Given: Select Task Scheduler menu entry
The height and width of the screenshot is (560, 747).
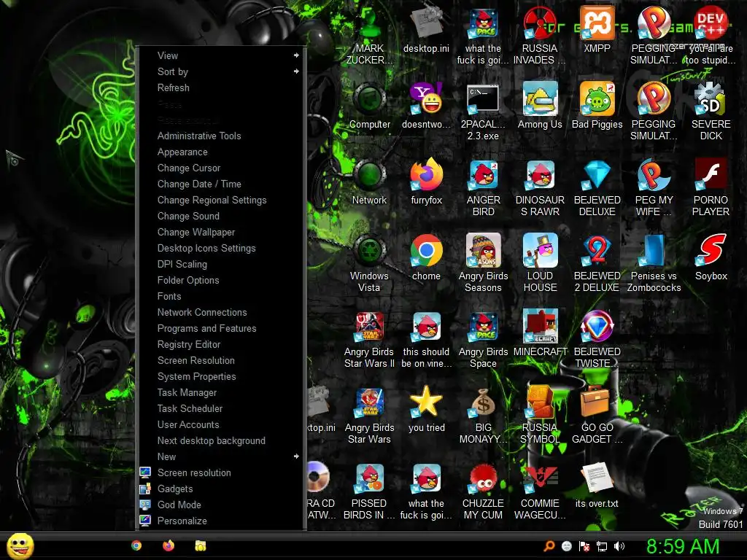Looking at the screenshot, I should (221, 408).
